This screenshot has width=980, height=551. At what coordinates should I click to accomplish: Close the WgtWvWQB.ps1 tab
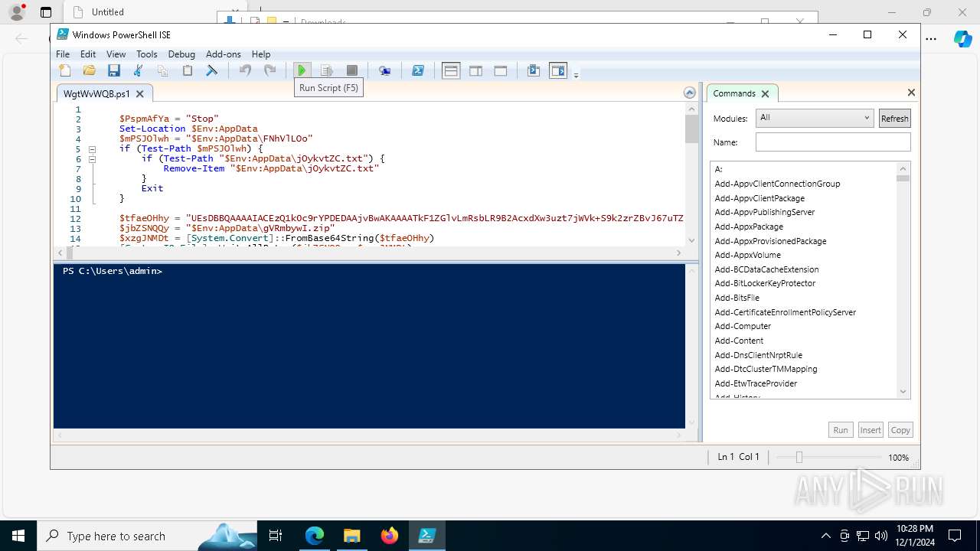click(x=139, y=93)
